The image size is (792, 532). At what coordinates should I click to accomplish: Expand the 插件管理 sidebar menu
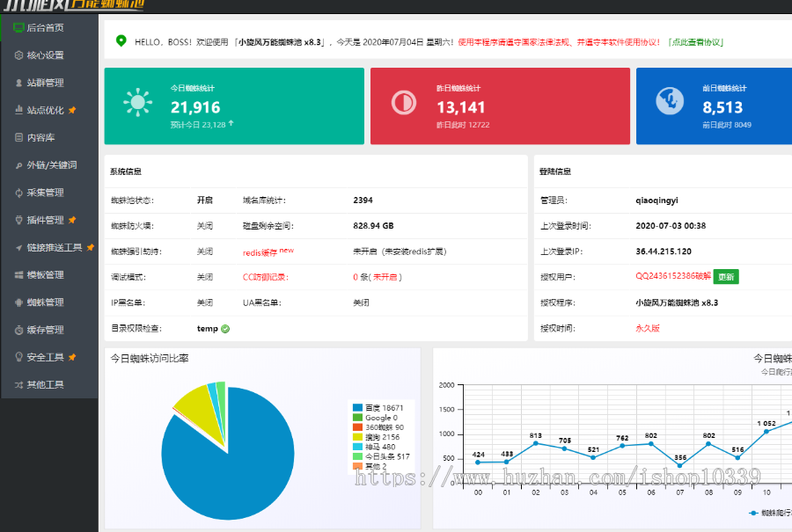click(45, 220)
